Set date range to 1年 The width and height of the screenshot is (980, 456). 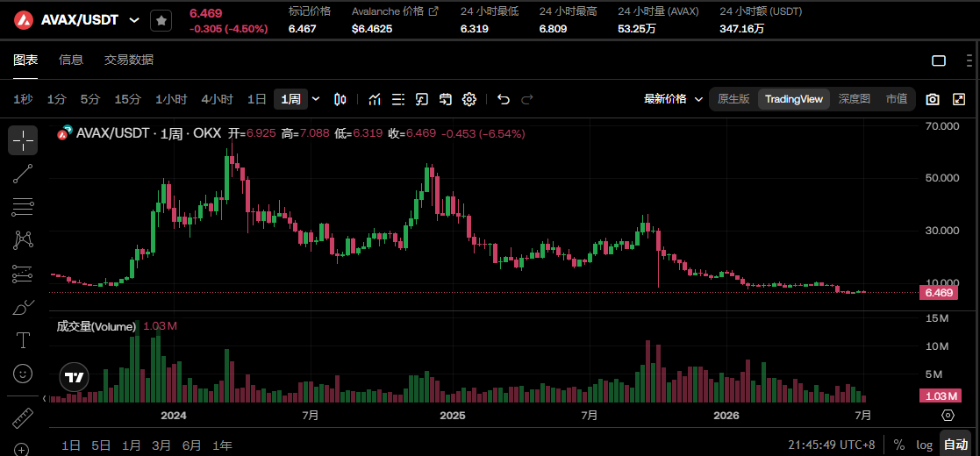pyautogui.click(x=222, y=445)
